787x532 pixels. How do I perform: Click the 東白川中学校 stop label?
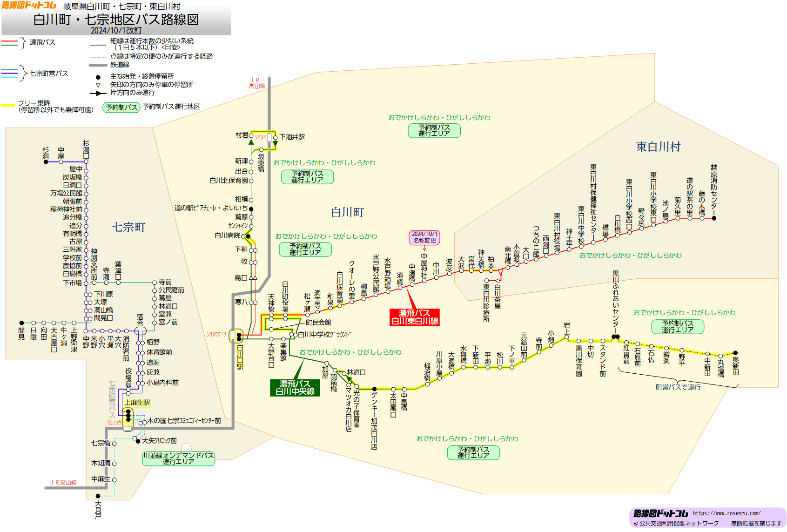pos(581,225)
